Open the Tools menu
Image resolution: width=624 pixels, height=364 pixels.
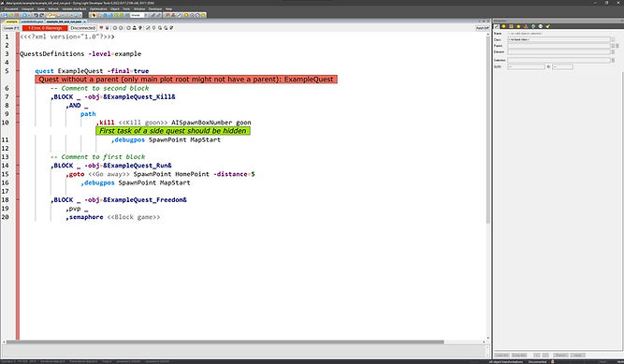pos(126,8)
